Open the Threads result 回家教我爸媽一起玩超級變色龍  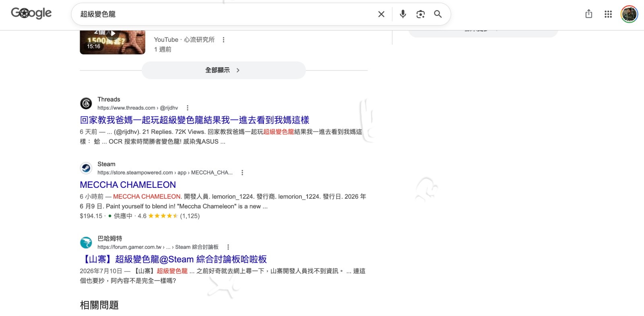click(x=194, y=120)
